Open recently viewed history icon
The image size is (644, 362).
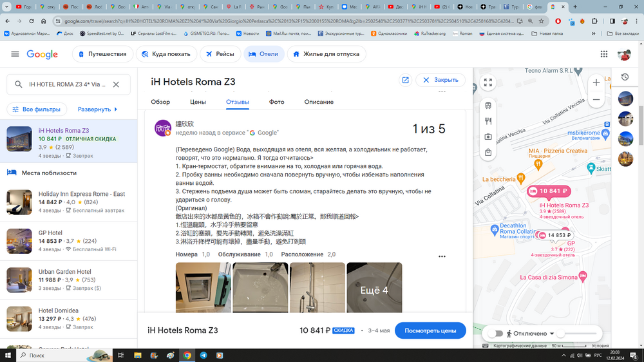pyautogui.click(x=625, y=77)
